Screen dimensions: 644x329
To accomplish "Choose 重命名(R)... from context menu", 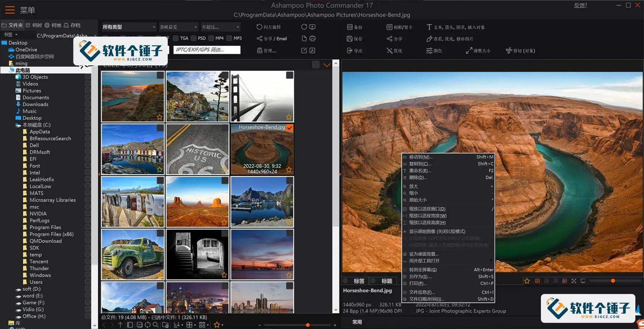I will tap(449, 170).
